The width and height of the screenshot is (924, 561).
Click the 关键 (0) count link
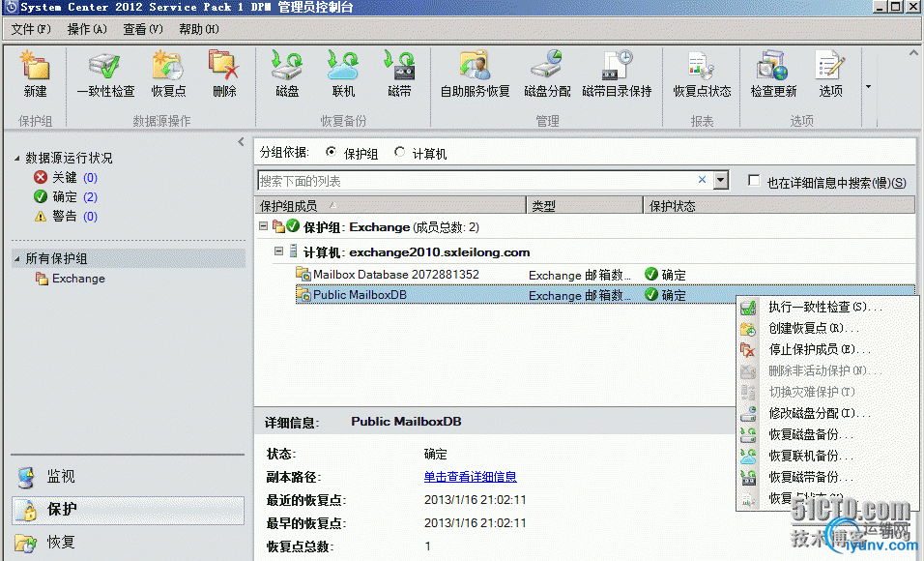(x=90, y=178)
